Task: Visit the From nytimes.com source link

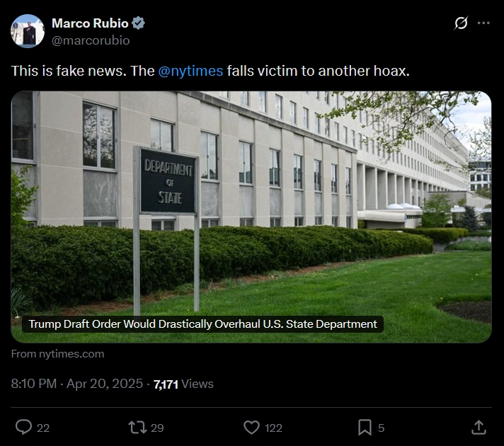Action: click(x=58, y=354)
